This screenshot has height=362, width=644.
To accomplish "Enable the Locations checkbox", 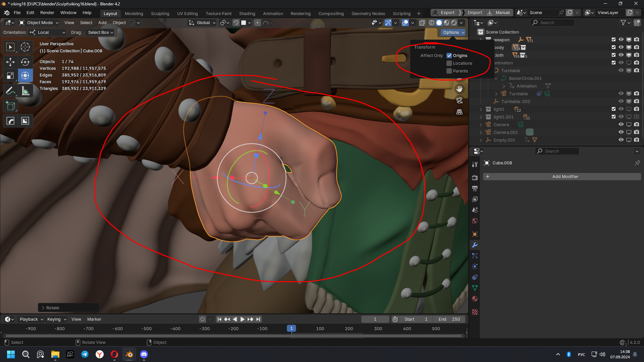I will [x=449, y=63].
